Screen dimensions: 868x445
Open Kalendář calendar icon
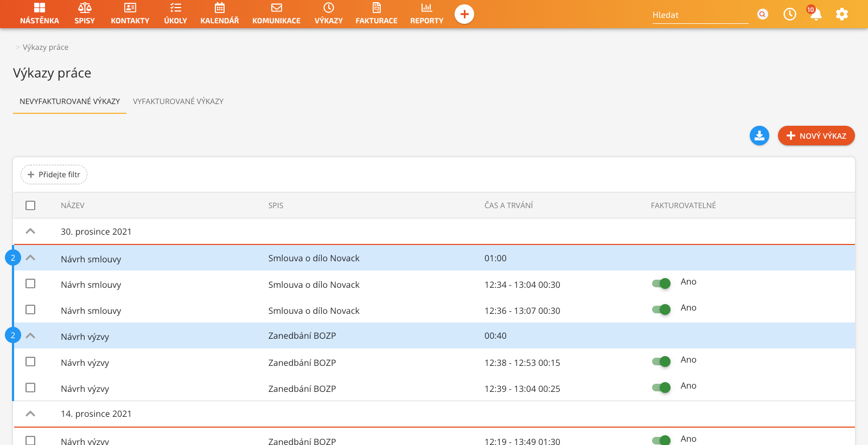[220, 8]
